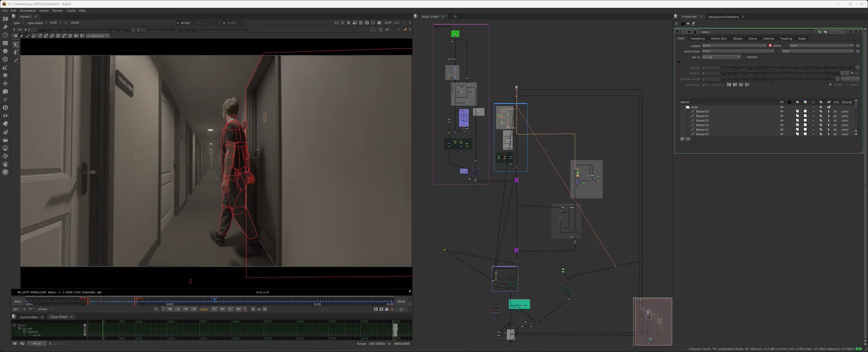
Task: Switch to the Dope Sheet tab
Action: (x=58, y=317)
